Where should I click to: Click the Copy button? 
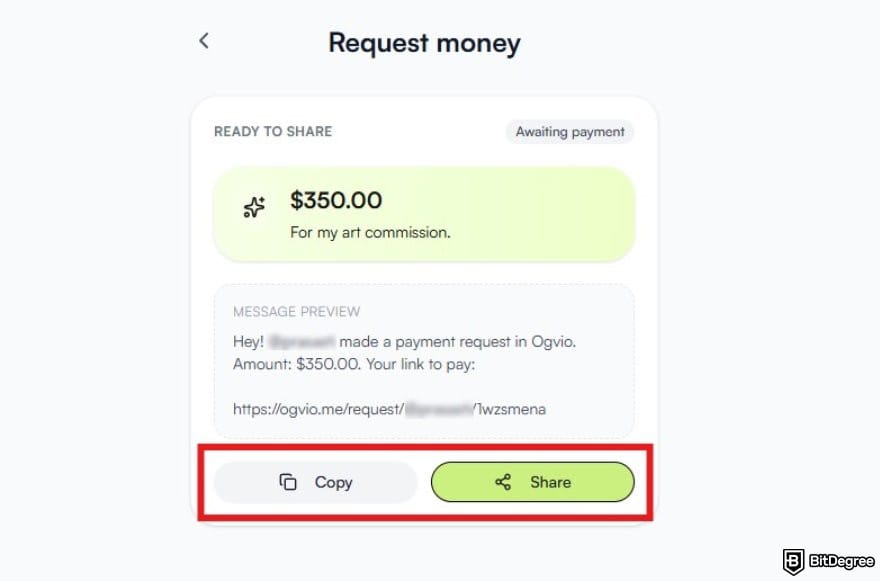coord(315,482)
